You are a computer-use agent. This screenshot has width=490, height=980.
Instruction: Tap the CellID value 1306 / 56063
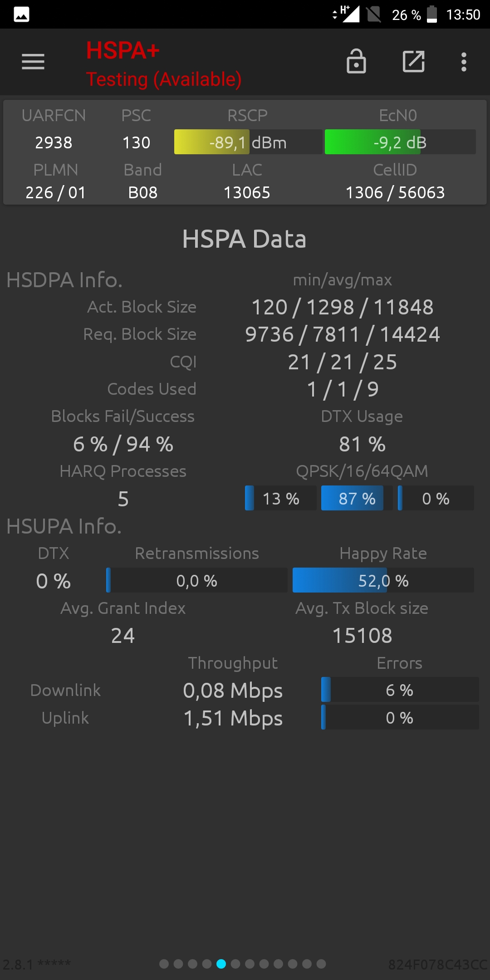tap(395, 193)
